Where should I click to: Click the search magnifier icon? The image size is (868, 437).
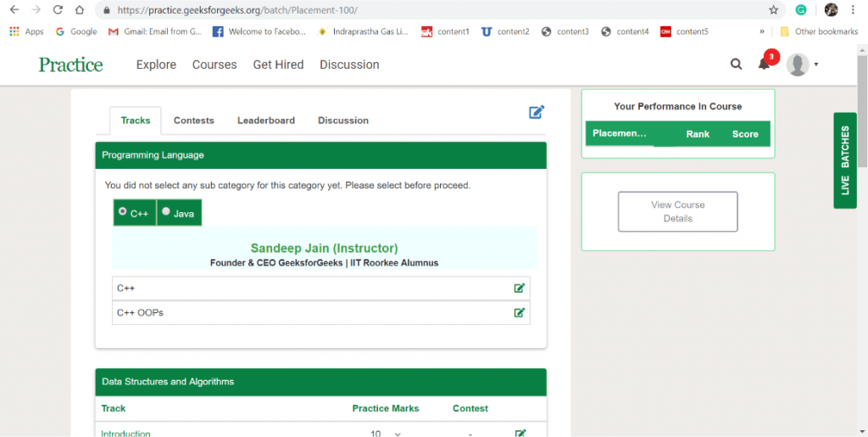736,64
